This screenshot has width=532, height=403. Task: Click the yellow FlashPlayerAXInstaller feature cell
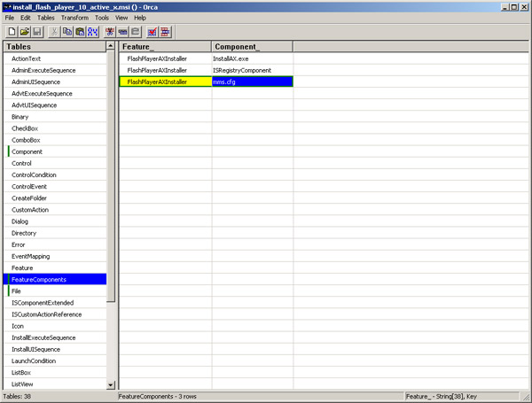point(166,81)
